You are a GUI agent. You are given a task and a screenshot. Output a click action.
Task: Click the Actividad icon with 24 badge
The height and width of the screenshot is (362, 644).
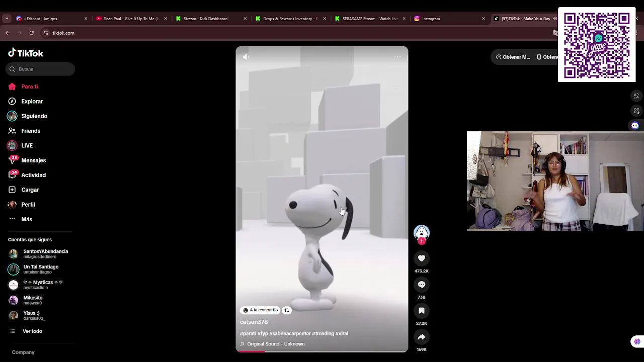(x=12, y=175)
